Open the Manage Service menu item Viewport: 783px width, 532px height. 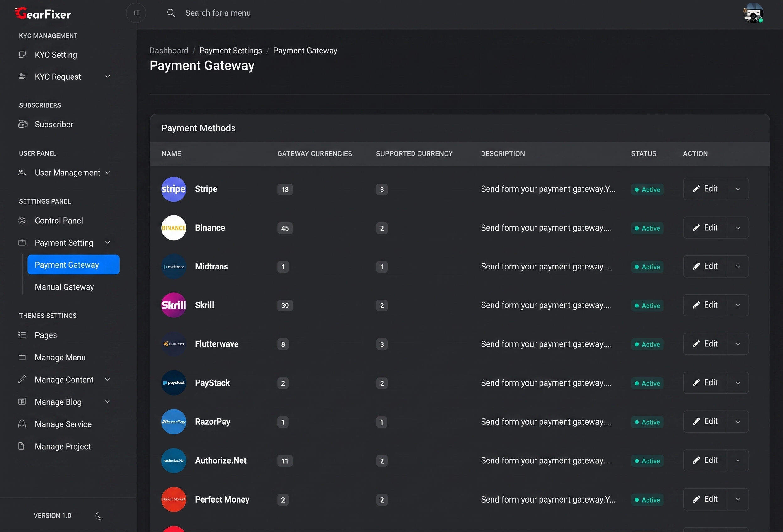(x=64, y=424)
